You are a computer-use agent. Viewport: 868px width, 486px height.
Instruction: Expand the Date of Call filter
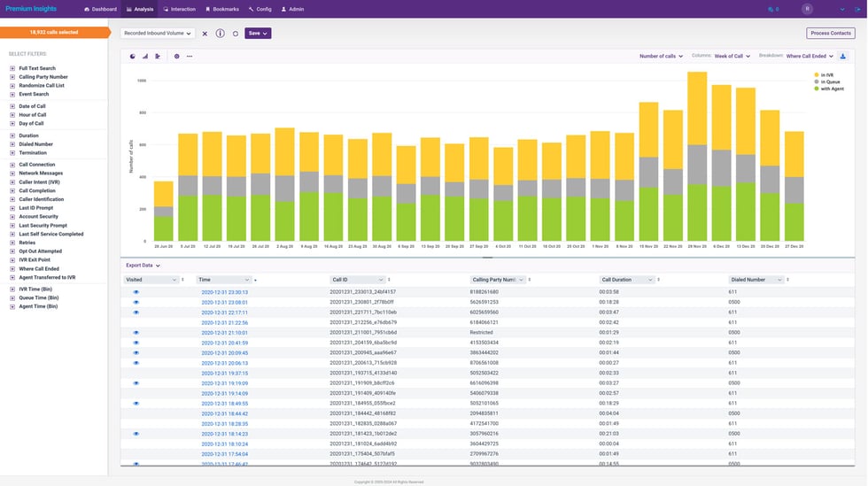(x=12, y=106)
